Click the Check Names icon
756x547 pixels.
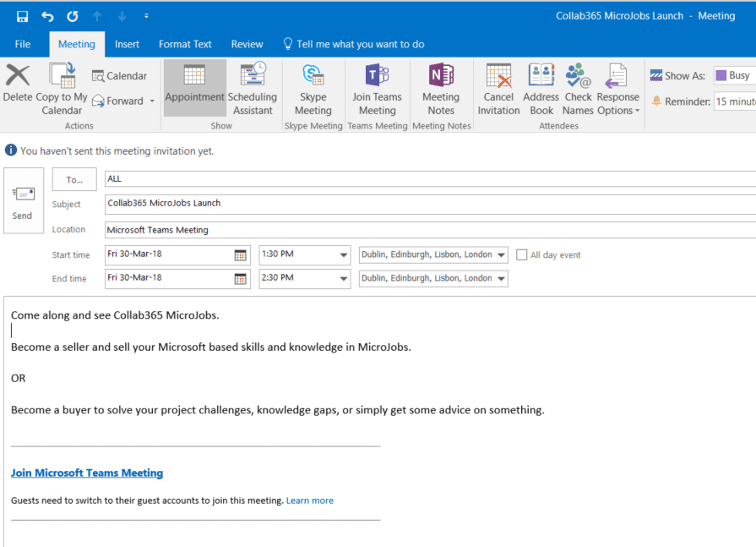click(578, 77)
